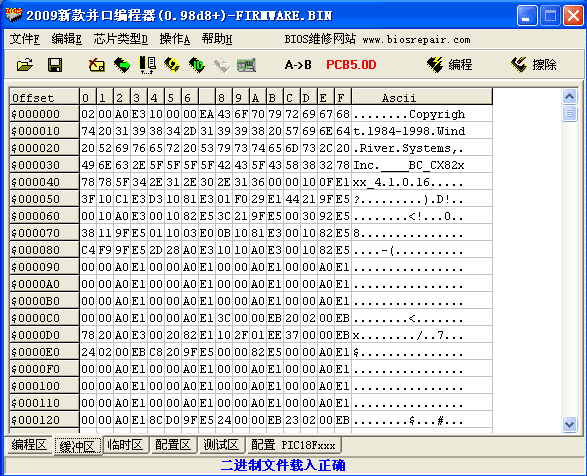Switch to the 缓冲区 tab
Viewport: 587px width, 476px height.
(78, 446)
